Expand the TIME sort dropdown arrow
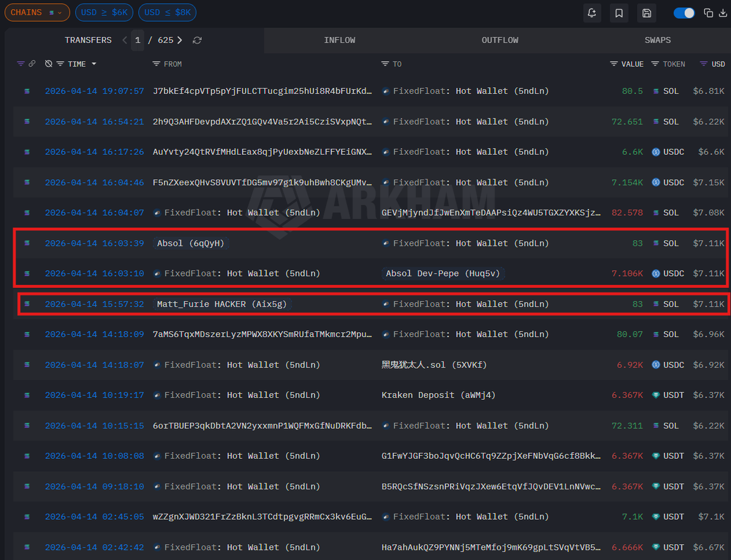Screen dimensions: 731x560 [94, 64]
